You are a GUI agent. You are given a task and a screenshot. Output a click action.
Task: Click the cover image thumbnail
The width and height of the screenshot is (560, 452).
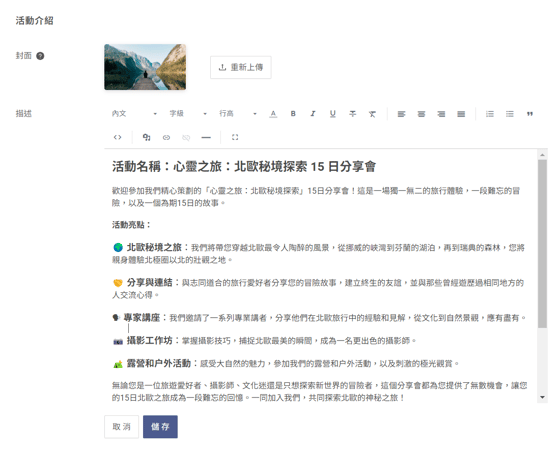point(145,67)
